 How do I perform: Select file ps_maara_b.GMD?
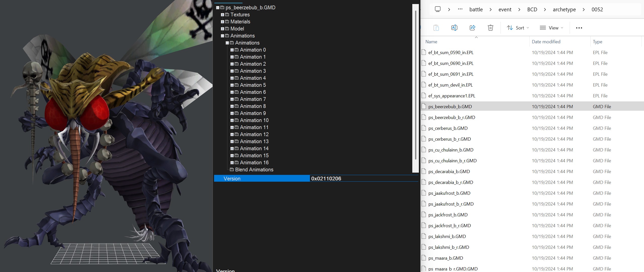pos(446,258)
